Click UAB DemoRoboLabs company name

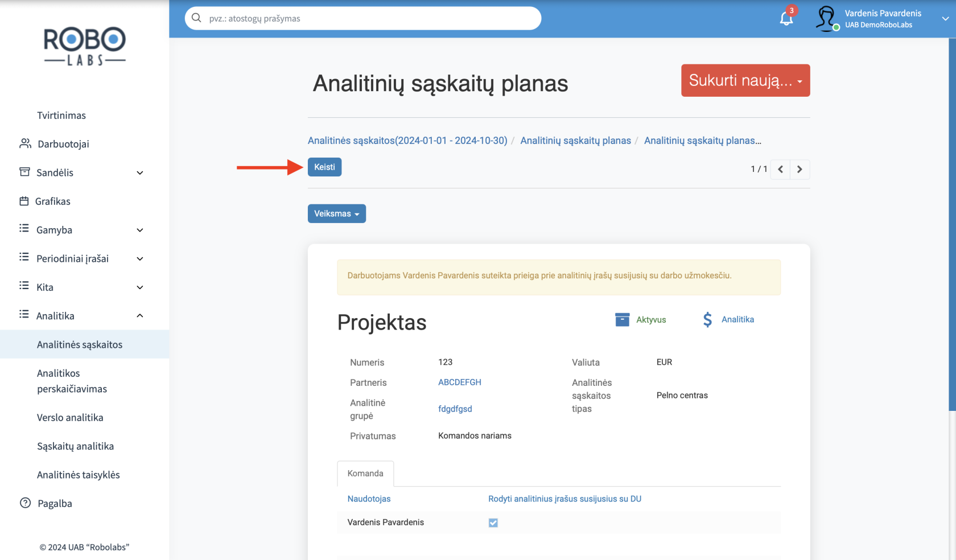coord(879,25)
